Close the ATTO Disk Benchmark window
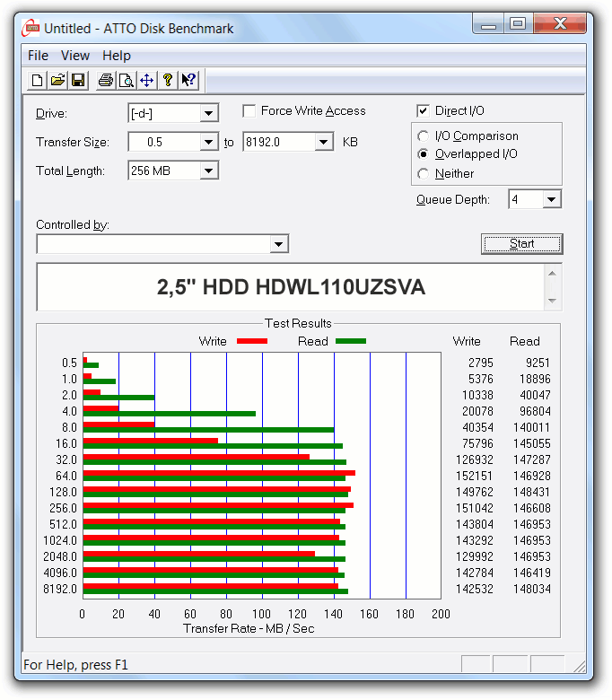The height and width of the screenshot is (700, 612). 560,23
